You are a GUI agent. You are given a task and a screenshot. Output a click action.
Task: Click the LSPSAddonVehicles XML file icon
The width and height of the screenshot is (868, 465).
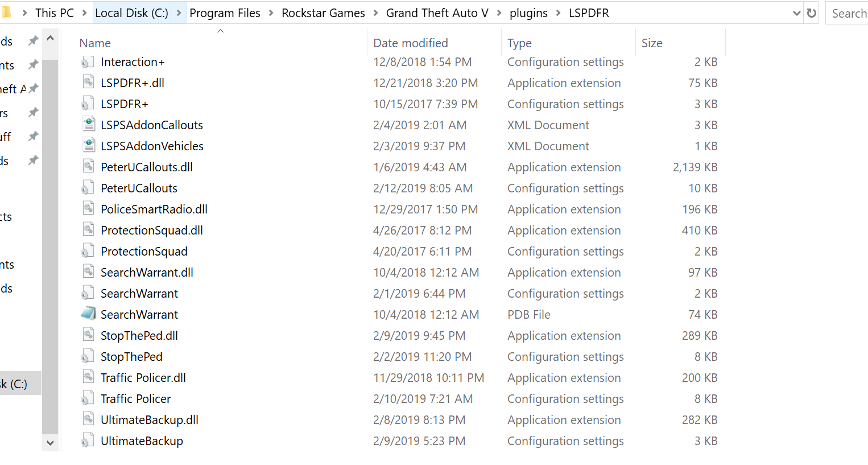point(88,146)
